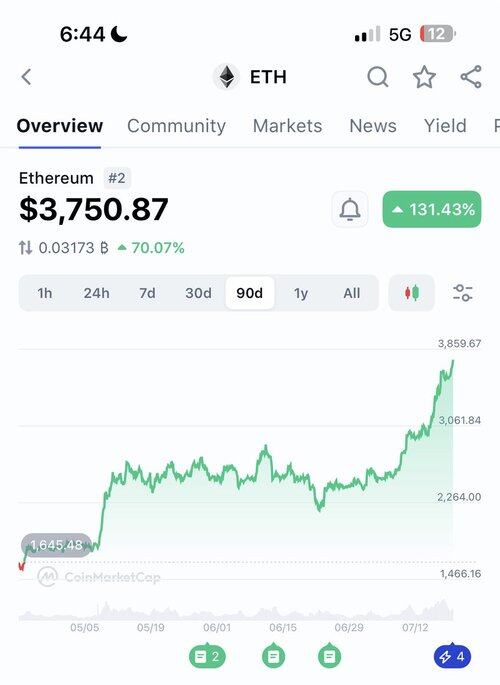Open the search magnifier icon
The image size is (500, 685).
point(378,77)
